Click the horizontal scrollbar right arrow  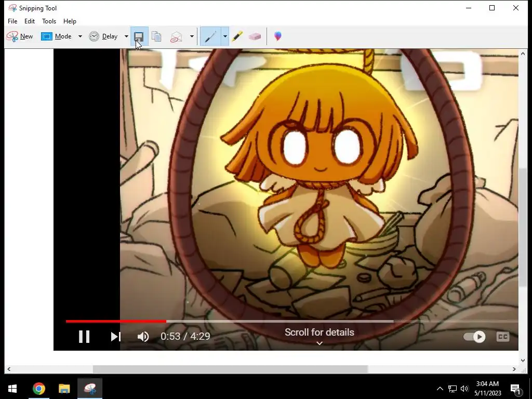click(x=514, y=369)
